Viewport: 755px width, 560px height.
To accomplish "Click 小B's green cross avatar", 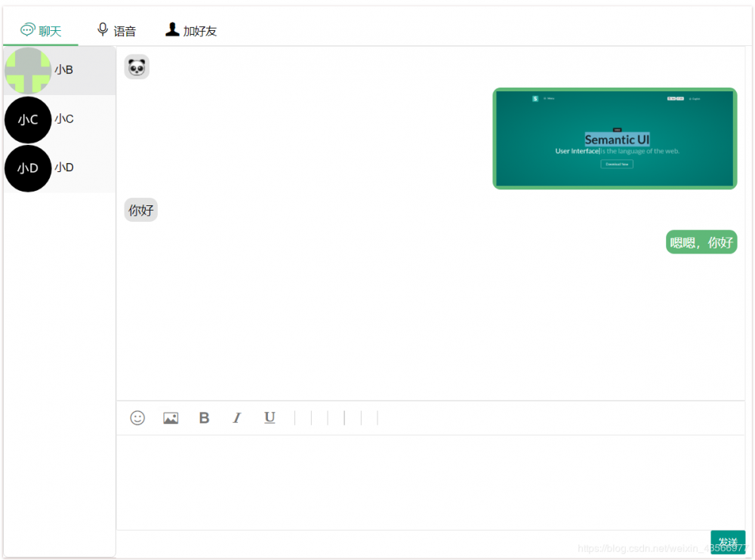I will point(28,70).
